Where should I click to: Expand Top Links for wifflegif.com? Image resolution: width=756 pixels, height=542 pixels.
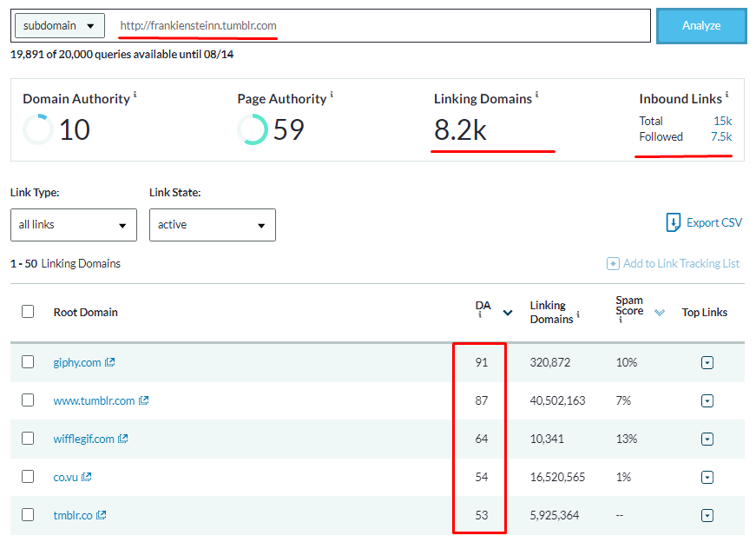[x=707, y=439]
